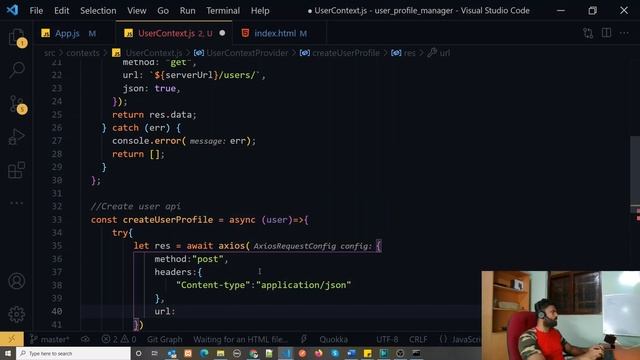
Task: Click the master branch indicator
Action: point(50,339)
